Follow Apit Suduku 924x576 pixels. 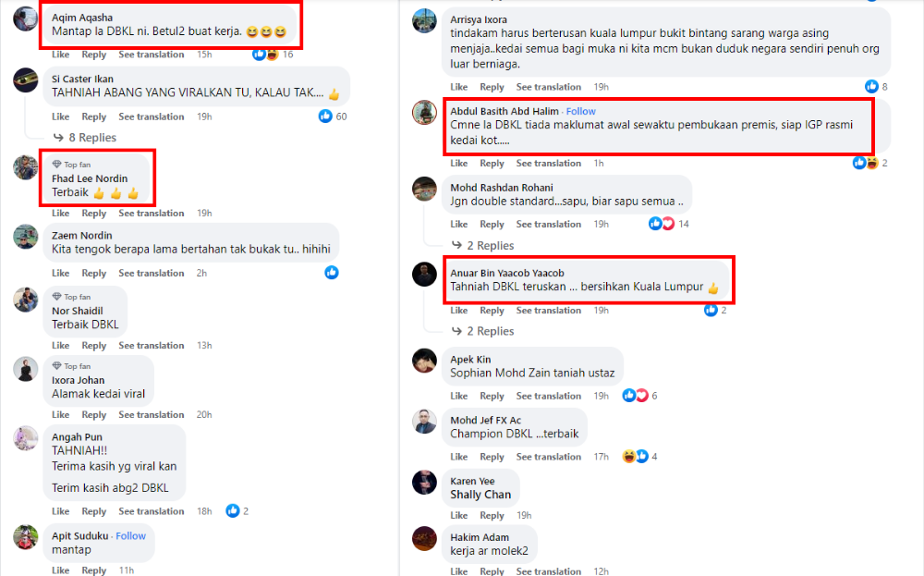click(x=131, y=536)
